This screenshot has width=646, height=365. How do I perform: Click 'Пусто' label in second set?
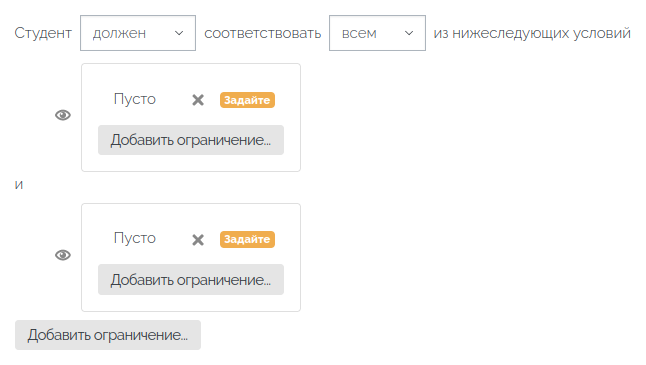coord(135,239)
